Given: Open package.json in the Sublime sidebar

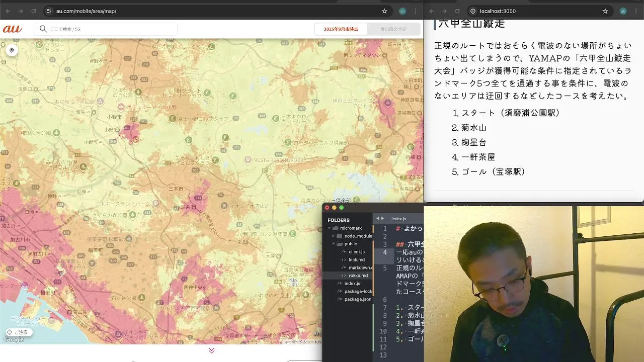Looking at the screenshot, I should pyautogui.click(x=358, y=299).
